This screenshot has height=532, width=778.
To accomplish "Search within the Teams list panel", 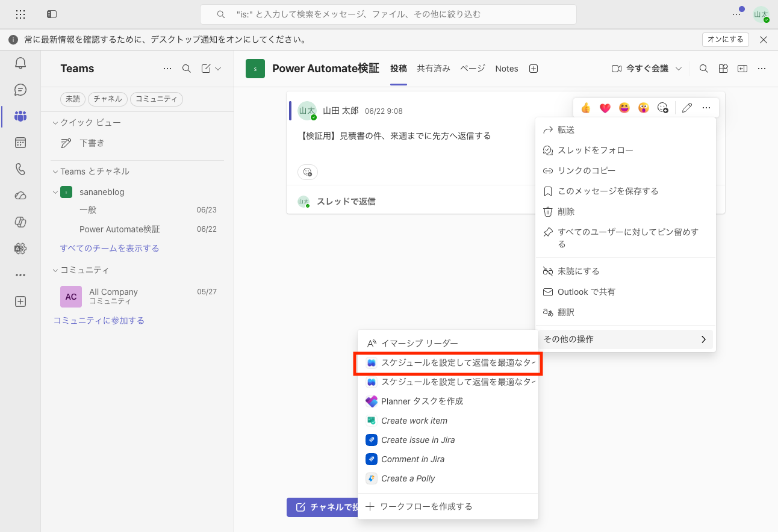I will point(187,69).
